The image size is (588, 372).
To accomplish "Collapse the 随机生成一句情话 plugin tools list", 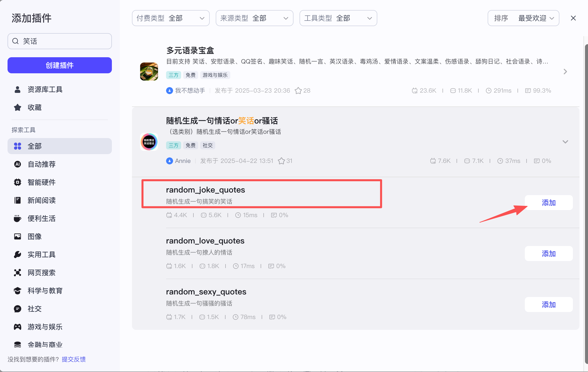I will [x=565, y=142].
